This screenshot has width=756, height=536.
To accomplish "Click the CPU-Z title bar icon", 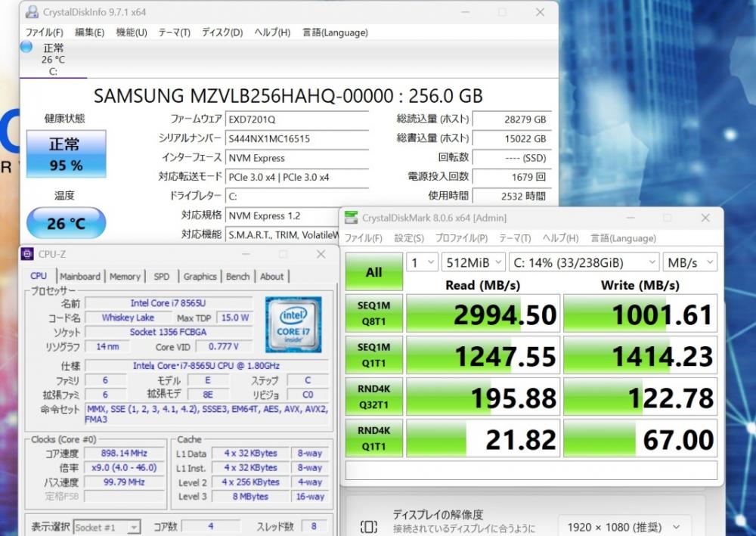I will pyautogui.click(x=27, y=254).
